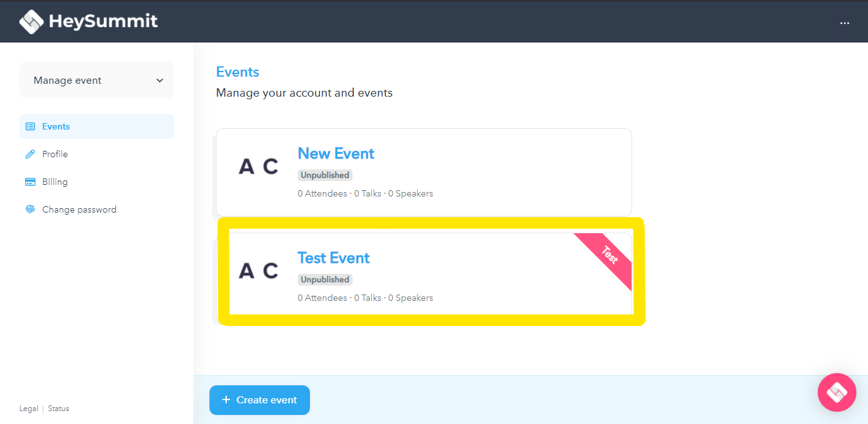Expand the Manage event dropdown
The image size is (868, 424).
coord(97,81)
